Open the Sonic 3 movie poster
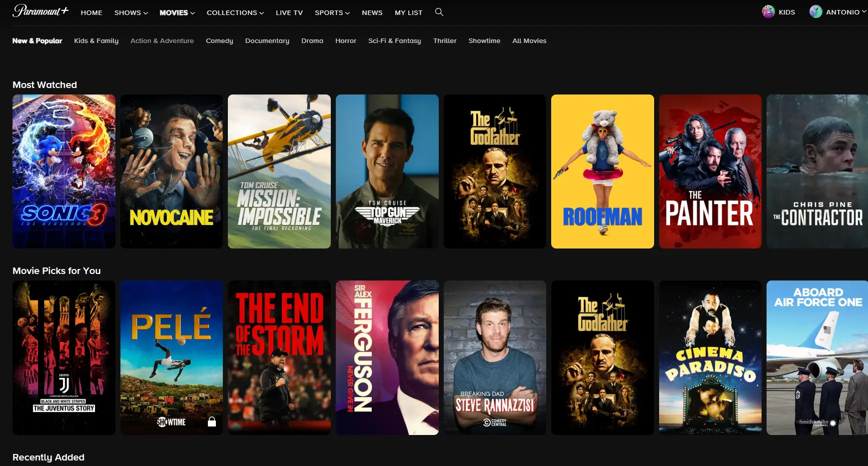The image size is (868, 466). 64,171
